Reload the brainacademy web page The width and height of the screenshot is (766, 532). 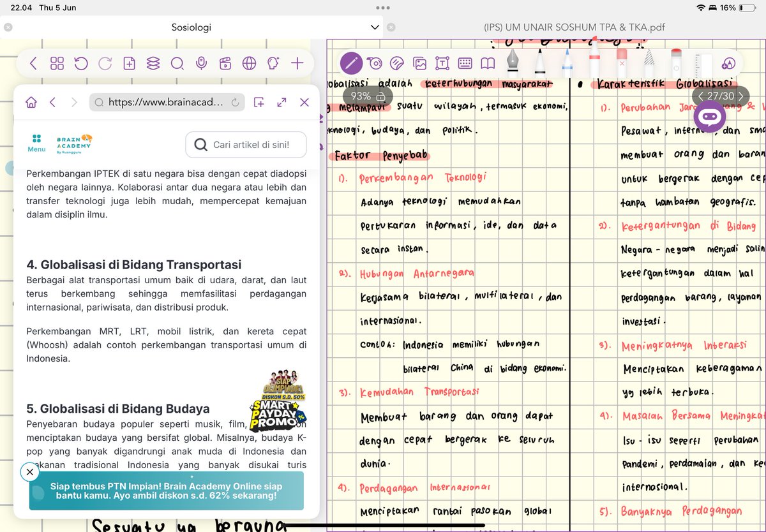pos(235,102)
